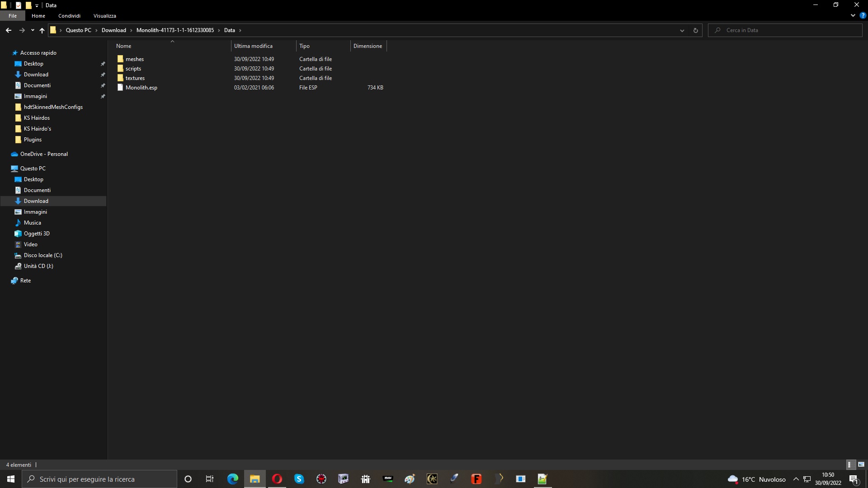
Task: Open the Condividi ribbon tab
Action: (x=69, y=16)
